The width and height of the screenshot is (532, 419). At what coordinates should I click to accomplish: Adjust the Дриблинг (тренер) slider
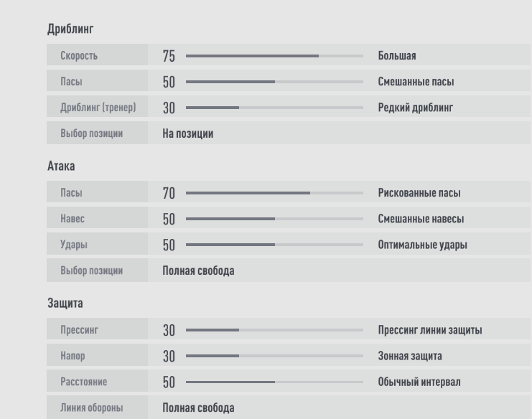[x=274, y=108]
